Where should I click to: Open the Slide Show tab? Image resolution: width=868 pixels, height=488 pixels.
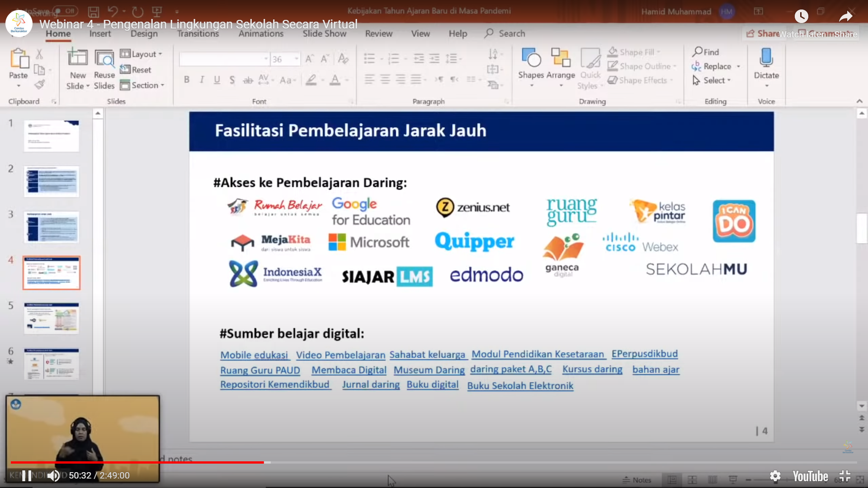click(x=324, y=33)
